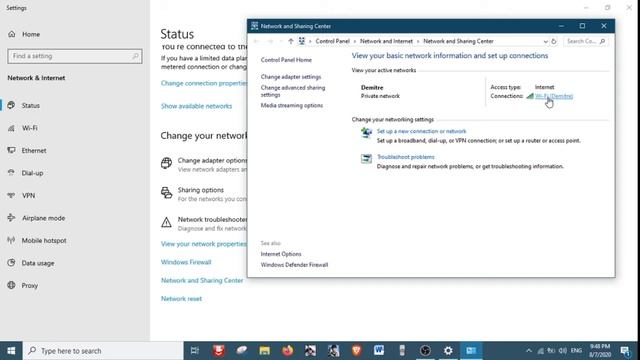Image resolution: width=640 pixels, height=360 pixels.
Task: Click the Wi-Fi signal bars connection icon
Action: pyautogui.click(x=530, y=96)
